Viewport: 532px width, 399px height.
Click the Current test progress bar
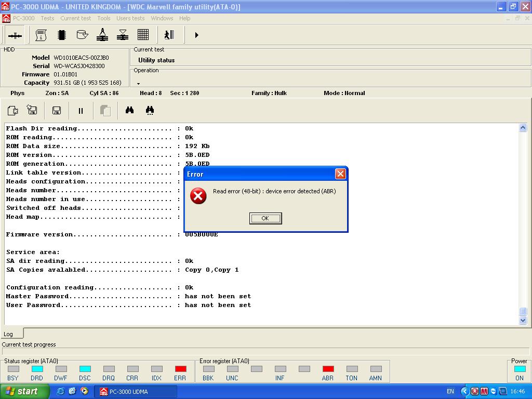click(x=265, y=352)
